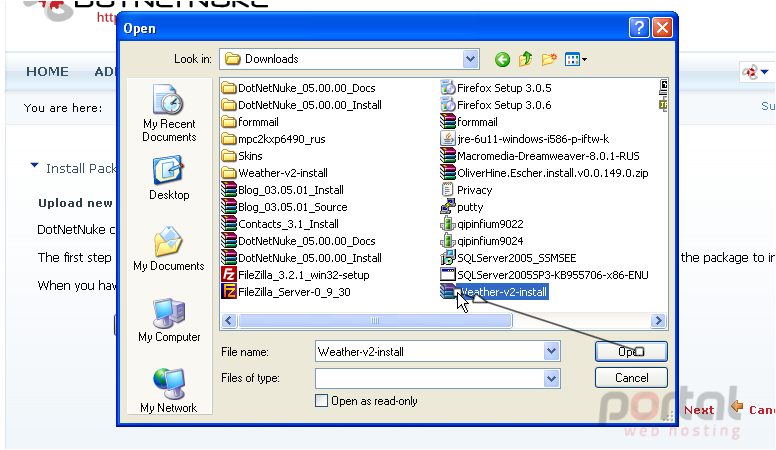
Task: Open My Documents in the places bar
Action: coord(169,249)
